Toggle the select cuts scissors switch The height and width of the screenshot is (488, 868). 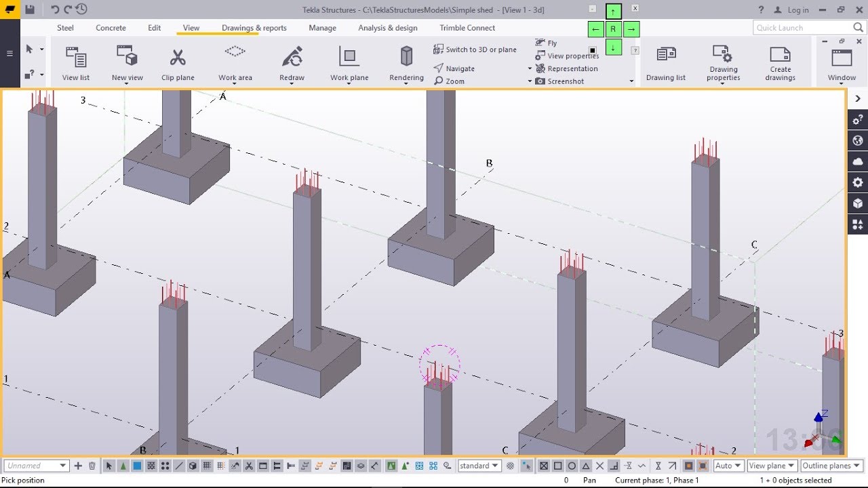249,466
